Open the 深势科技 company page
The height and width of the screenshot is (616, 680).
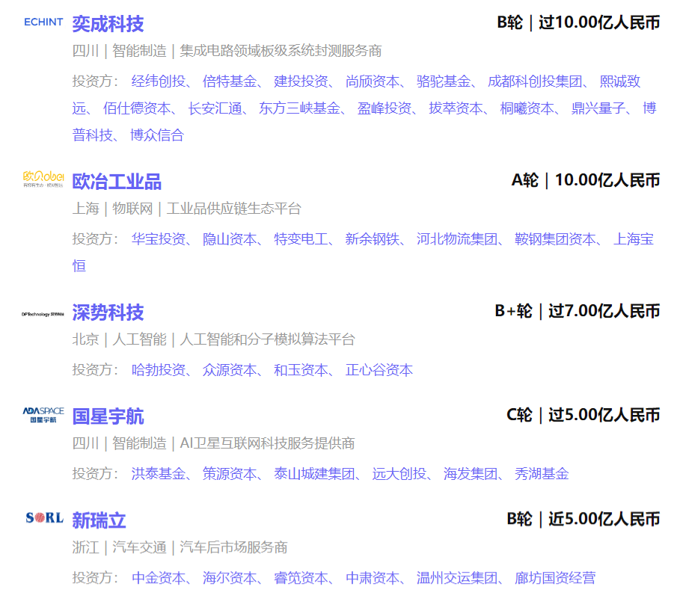pos(108,312)
